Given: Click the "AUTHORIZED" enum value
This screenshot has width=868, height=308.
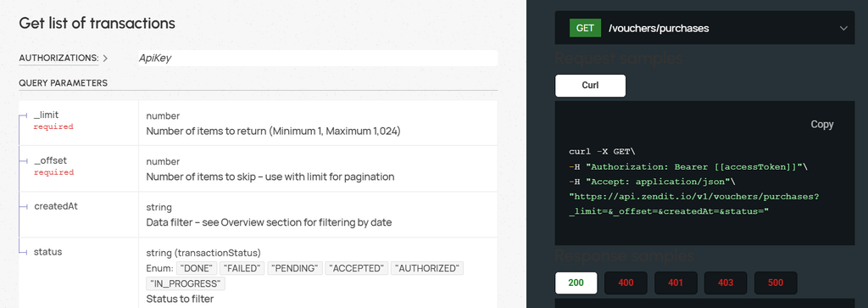Looking at the screenshot, I should [x=427, y=268].
